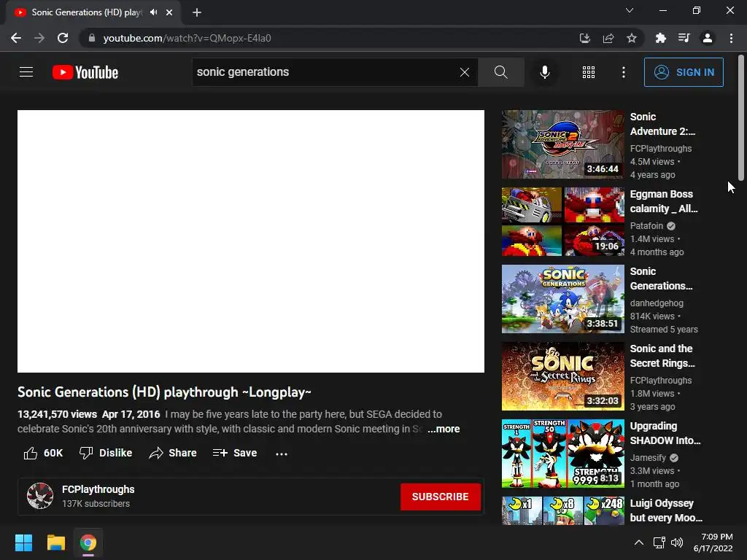Viewport: 747px width, 560px height.
Task: Open more actions ellipsis under video
Action: coord(282,454)
